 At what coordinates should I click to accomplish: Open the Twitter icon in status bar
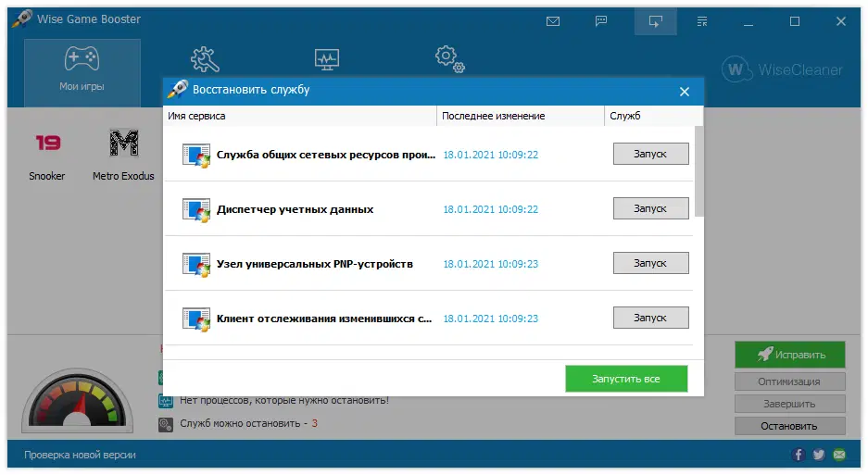pos(819,455)
